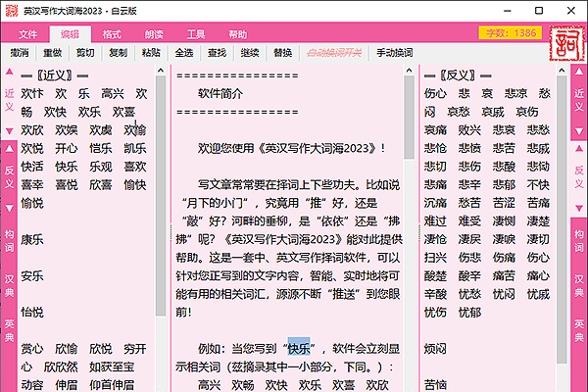Click the synonym 如获至宝
588x392 pixels.
point(112,367)
